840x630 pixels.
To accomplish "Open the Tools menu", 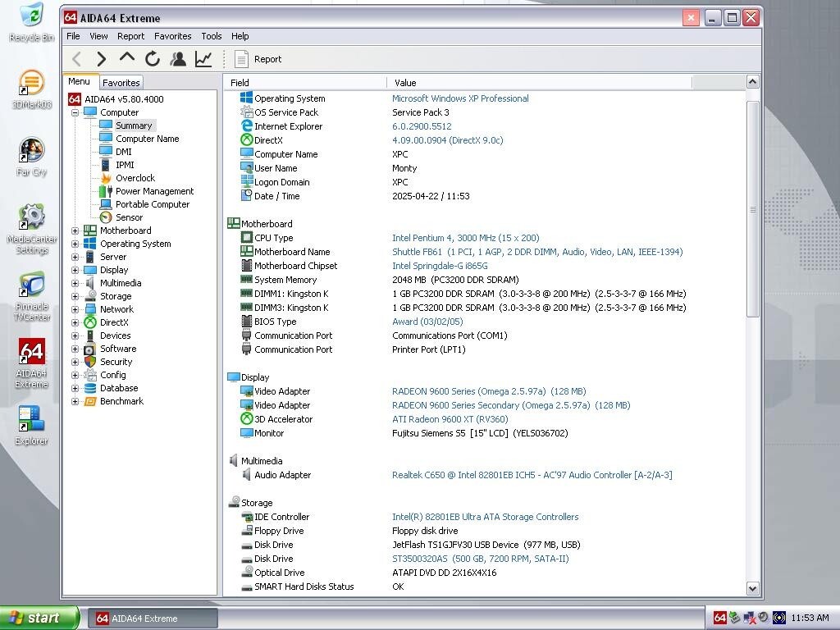I will click(x=212, y=36).
